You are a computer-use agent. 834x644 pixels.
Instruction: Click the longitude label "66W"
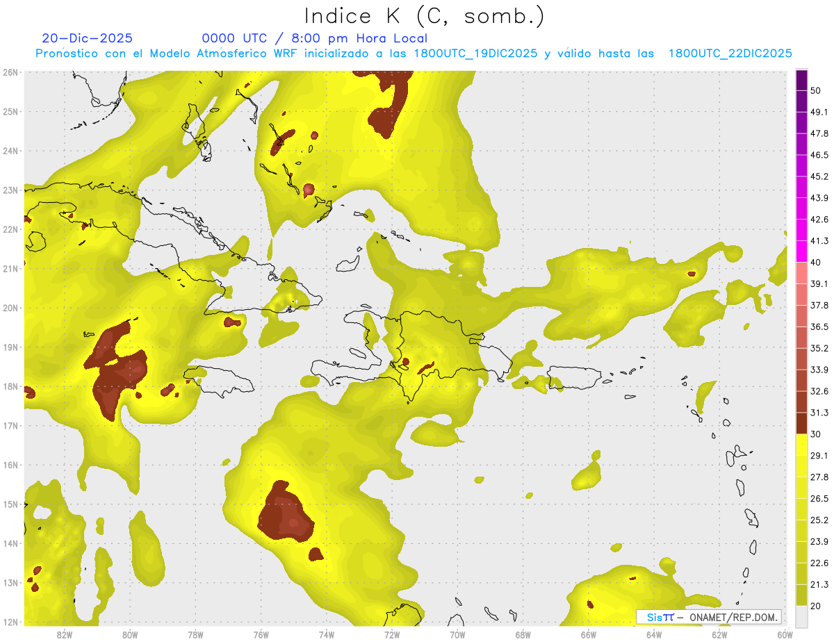click(589, 634)
